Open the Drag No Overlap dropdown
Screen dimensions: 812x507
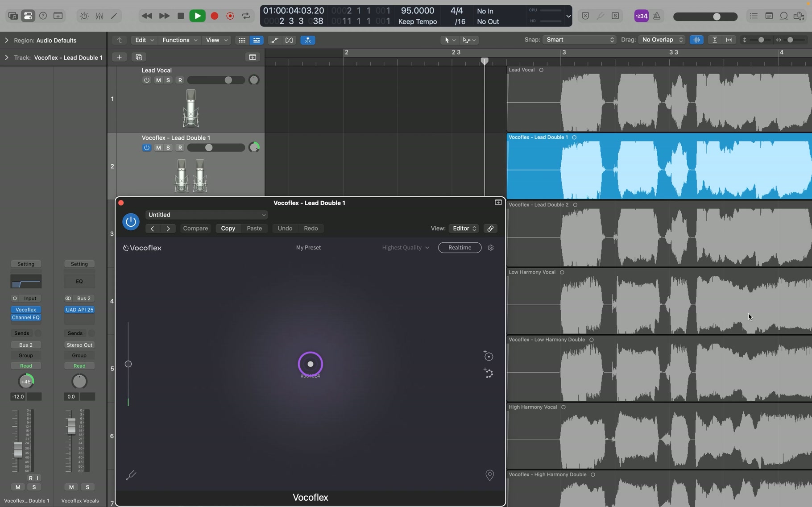662,40
